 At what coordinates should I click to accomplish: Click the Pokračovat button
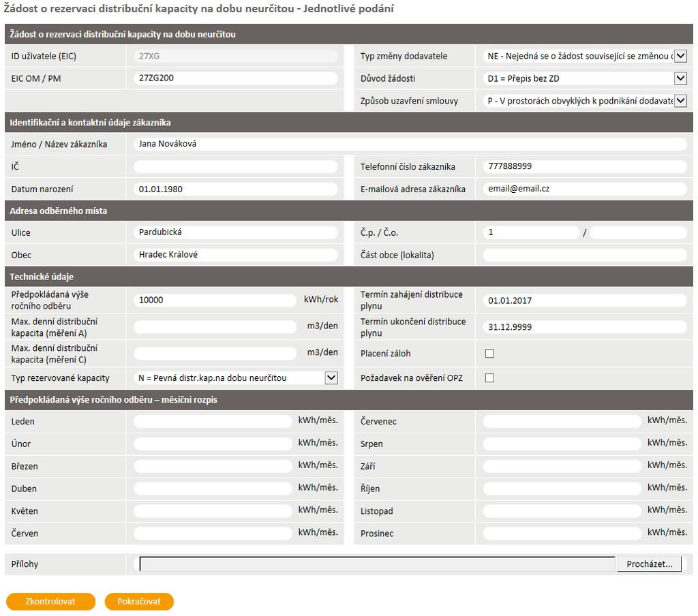pos(139,601)
